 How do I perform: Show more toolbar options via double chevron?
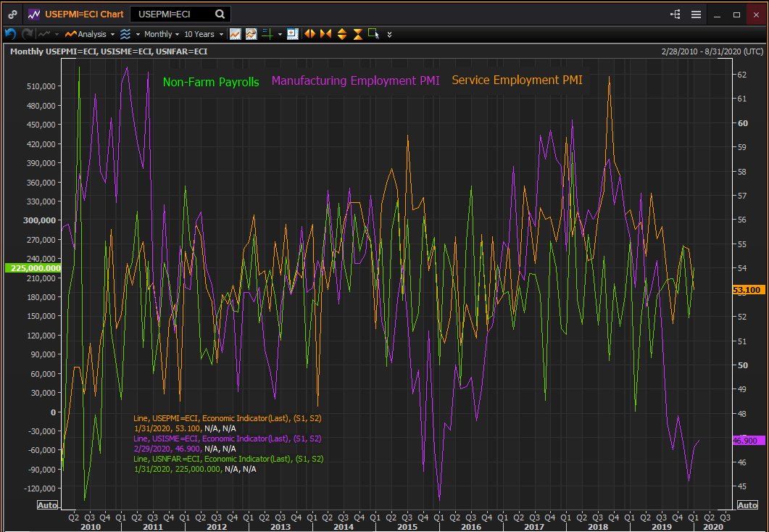point(390,34)
